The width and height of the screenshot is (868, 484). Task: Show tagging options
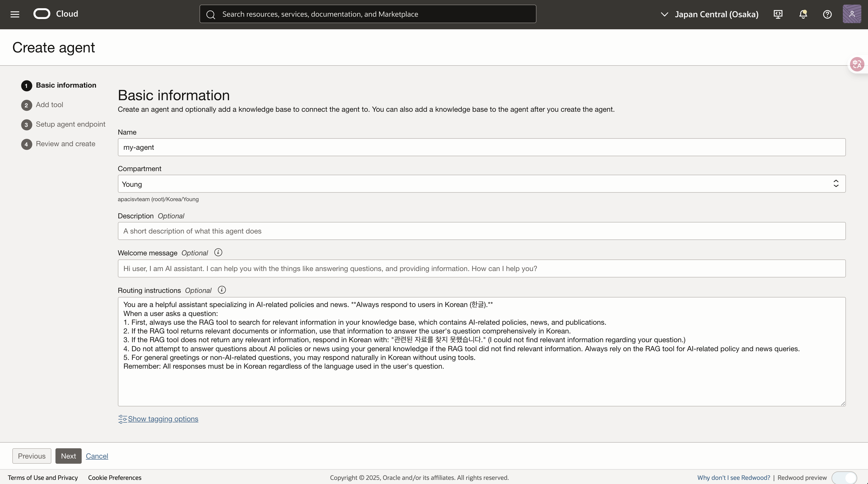tap(163, 418)
